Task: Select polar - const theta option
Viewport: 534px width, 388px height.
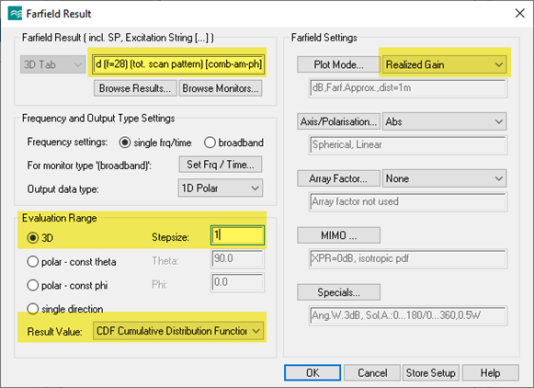Action: pyautogui.click(x=33, y=262)
